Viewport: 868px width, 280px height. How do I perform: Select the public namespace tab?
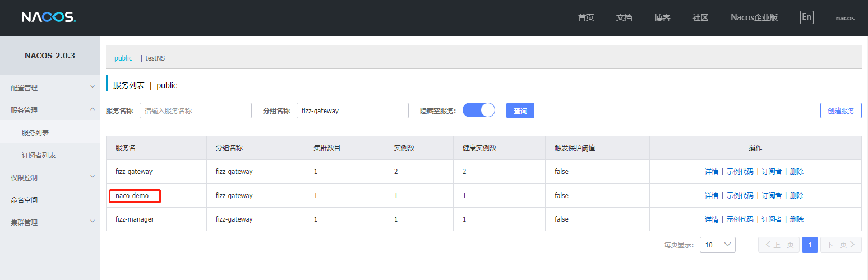(123, 58)
